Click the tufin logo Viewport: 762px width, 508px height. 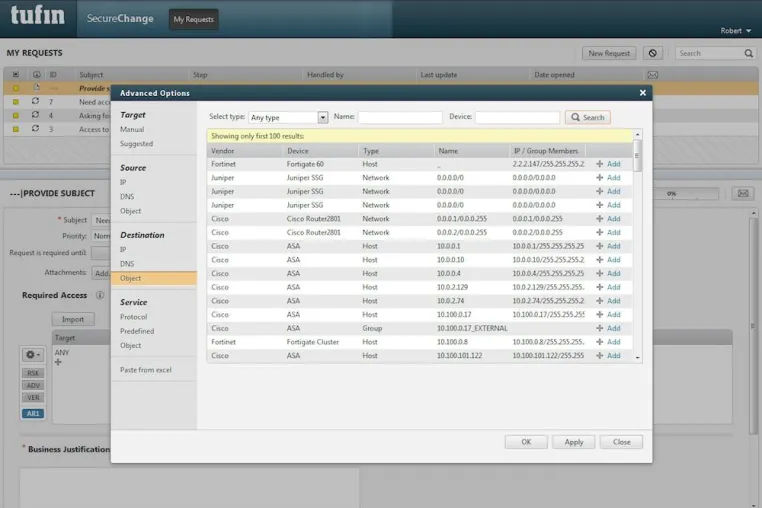37,16
